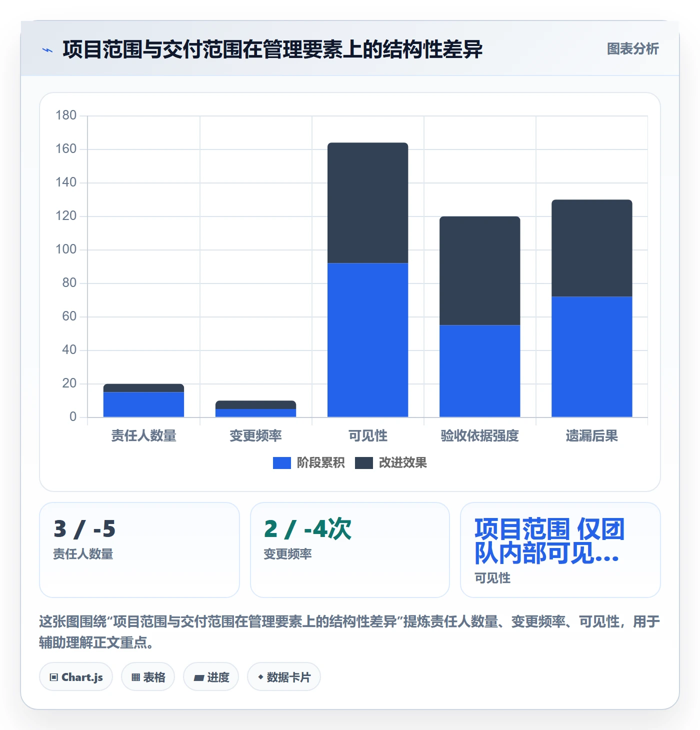Screen dimensions: 700x730
Task: Click the Chart.js tag
Action: 76,677
